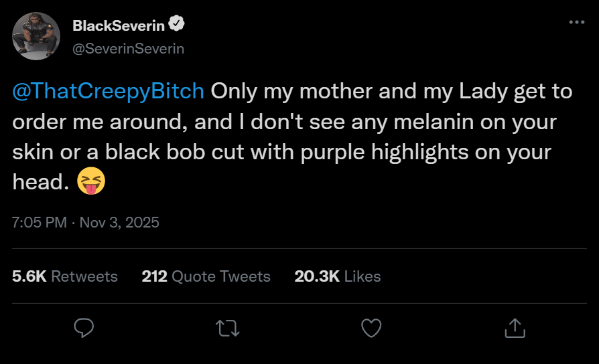The image size is (599, 364).
Task: Click the verified badge beside BlackSeverin
Action: click(x=177, y=25)
